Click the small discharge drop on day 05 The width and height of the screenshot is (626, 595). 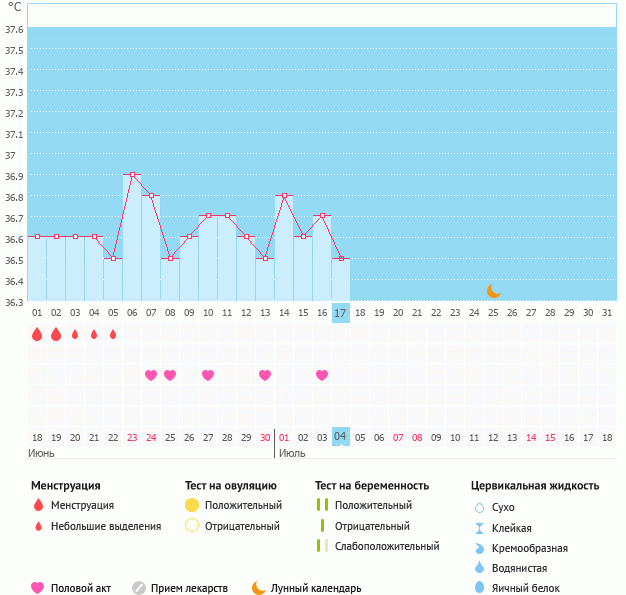click(113, 335)
